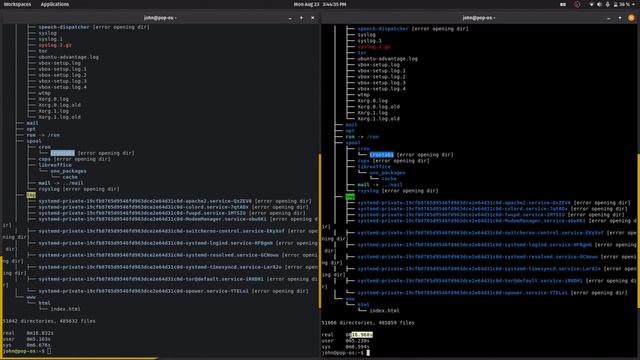The height and width of the screenshot is (360, 640).
Task: Click the gray terminal's yellow scrollbar
Action: (320, 231)
